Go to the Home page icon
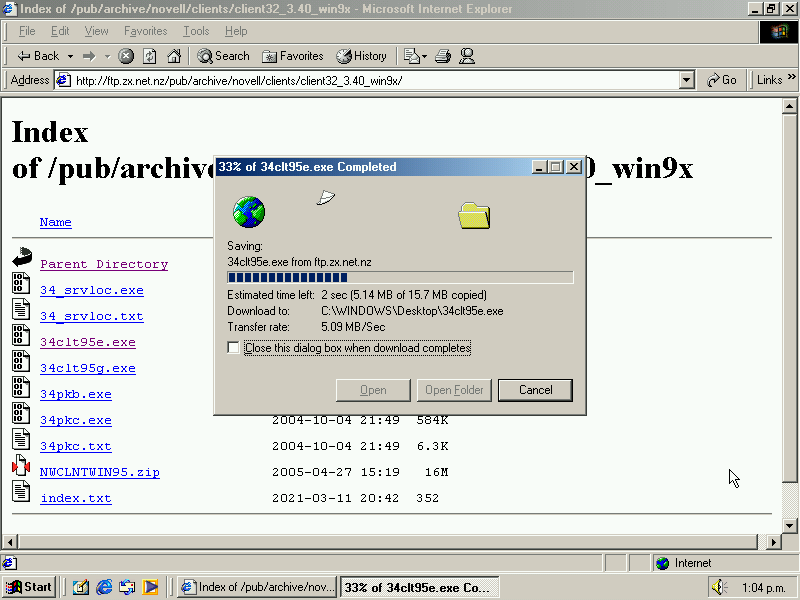 tap(174, 56)
